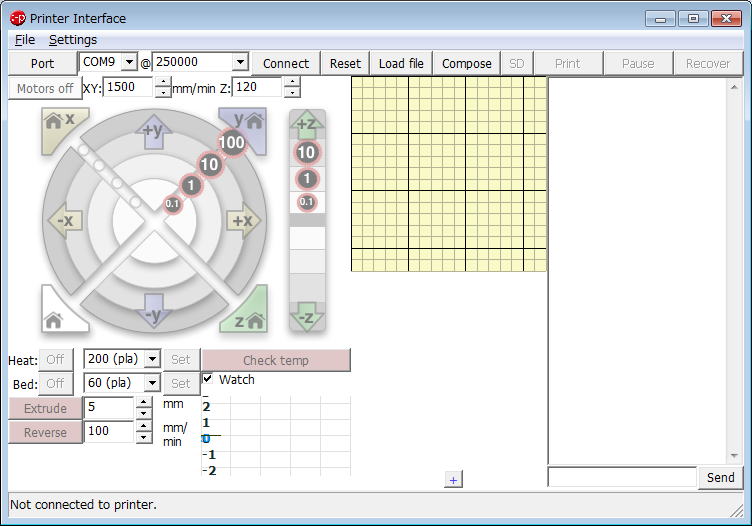The image size is (752, 526).
Task: Click the Port button
Action: [43, 63]
